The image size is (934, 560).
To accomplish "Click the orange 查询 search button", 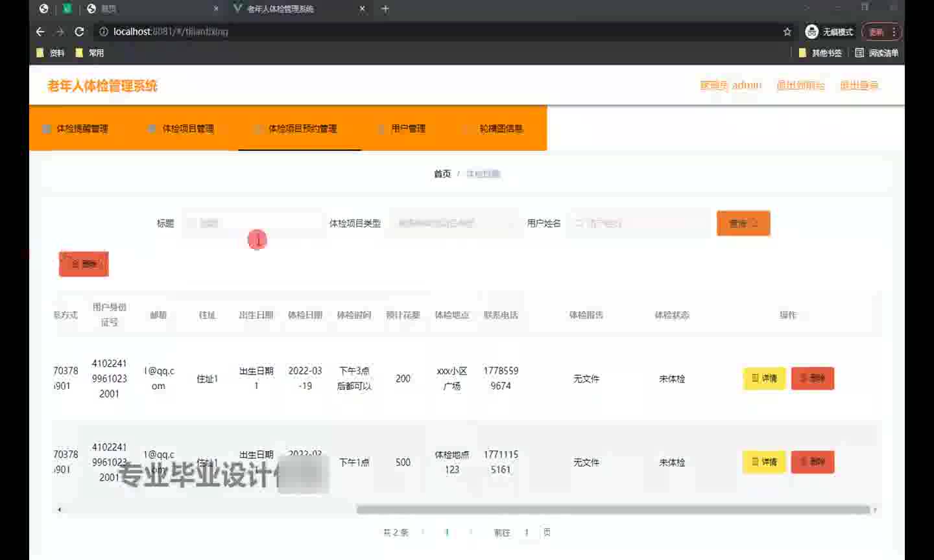I will 743,224.
